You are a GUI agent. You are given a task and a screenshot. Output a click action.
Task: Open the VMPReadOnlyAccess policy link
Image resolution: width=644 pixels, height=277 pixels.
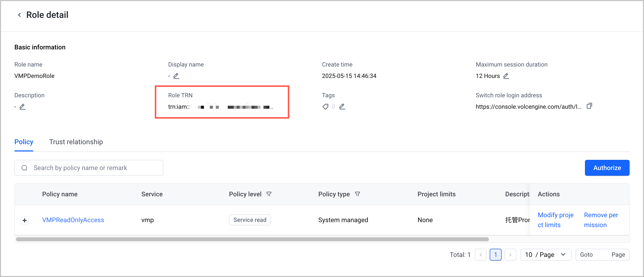[x=73, y=220]
